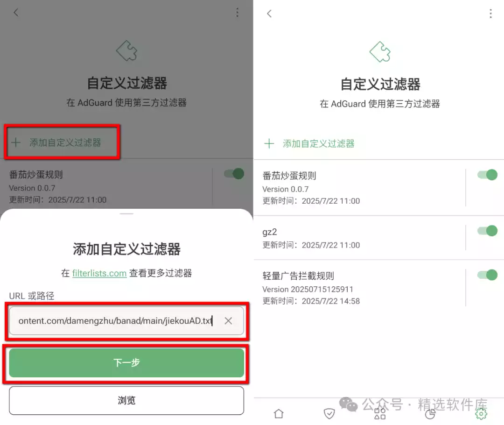Open the gz2 filter details
The height and width of the screenshot is (425, 504).
[359, 238]
